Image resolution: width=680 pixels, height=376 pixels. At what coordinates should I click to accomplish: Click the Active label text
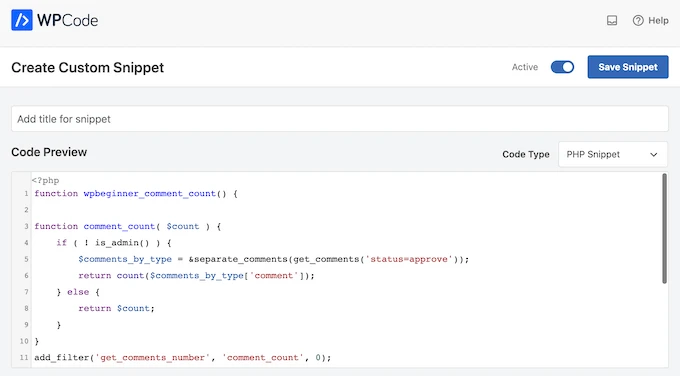[525, 67]
